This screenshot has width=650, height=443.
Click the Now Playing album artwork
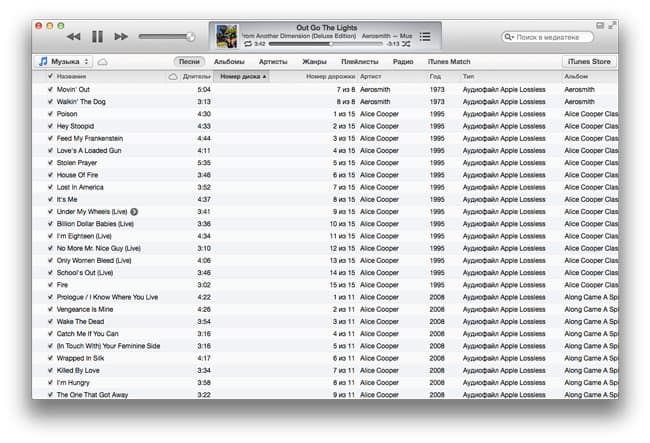click(x=227, y=36)
